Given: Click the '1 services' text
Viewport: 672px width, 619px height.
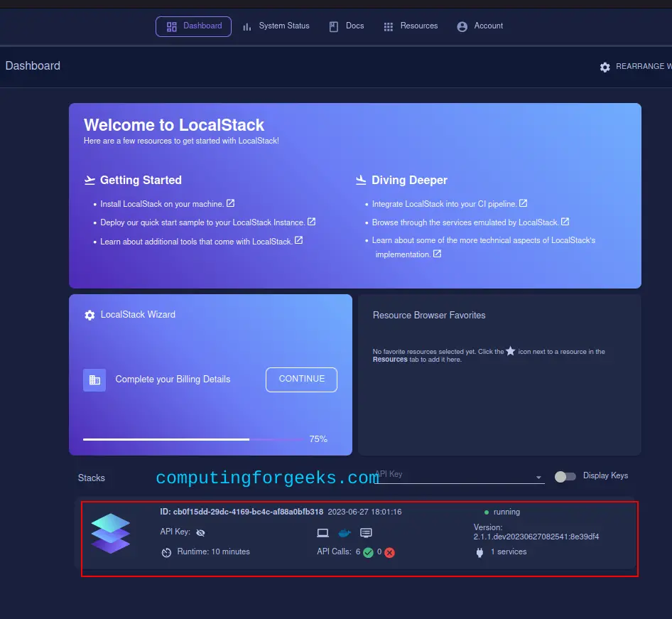Looking at the screenshot, I should pyautogui.click(x=509, y=551).
